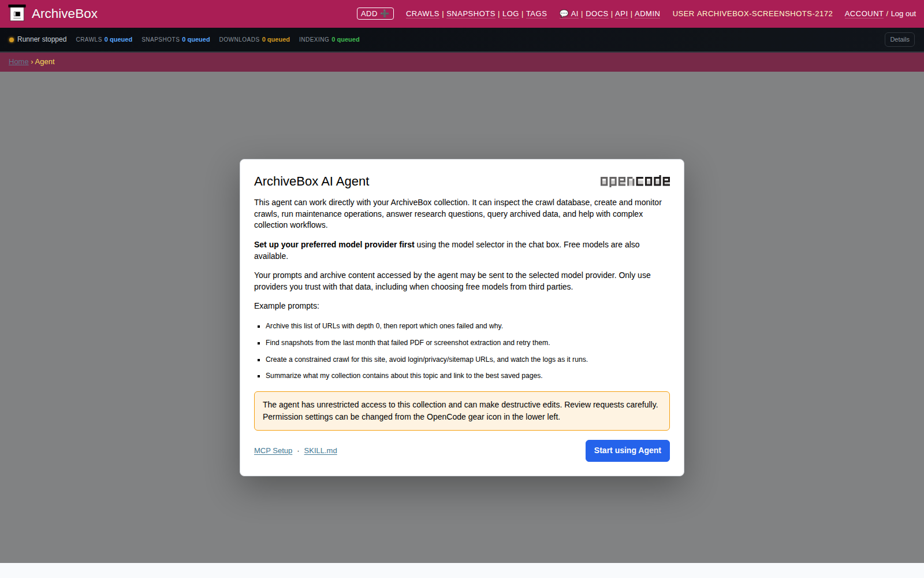Click Start using Agent button
The height and width of the screenshot is (578, 924).
pyautogui.click(x=628, y=451)
